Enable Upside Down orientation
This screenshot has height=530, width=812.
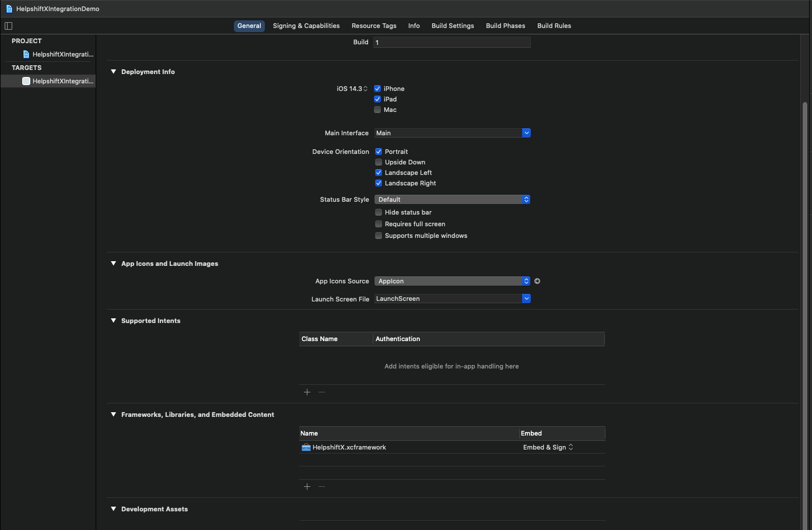click(x=379, y=162)
